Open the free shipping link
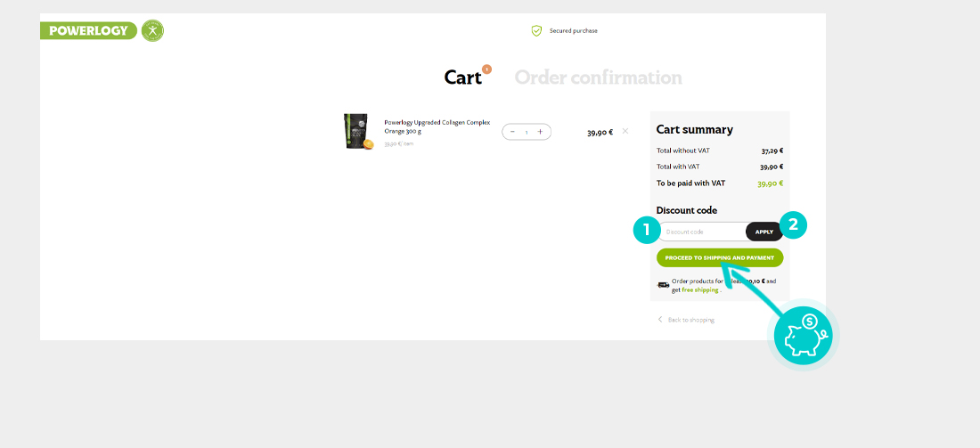 (x=699, y=290)
